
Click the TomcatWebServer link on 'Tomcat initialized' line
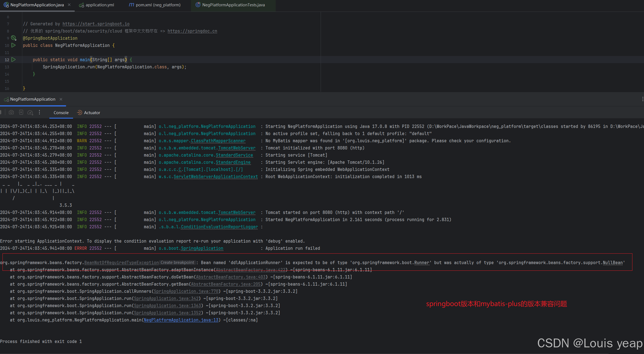pos(237,148)
